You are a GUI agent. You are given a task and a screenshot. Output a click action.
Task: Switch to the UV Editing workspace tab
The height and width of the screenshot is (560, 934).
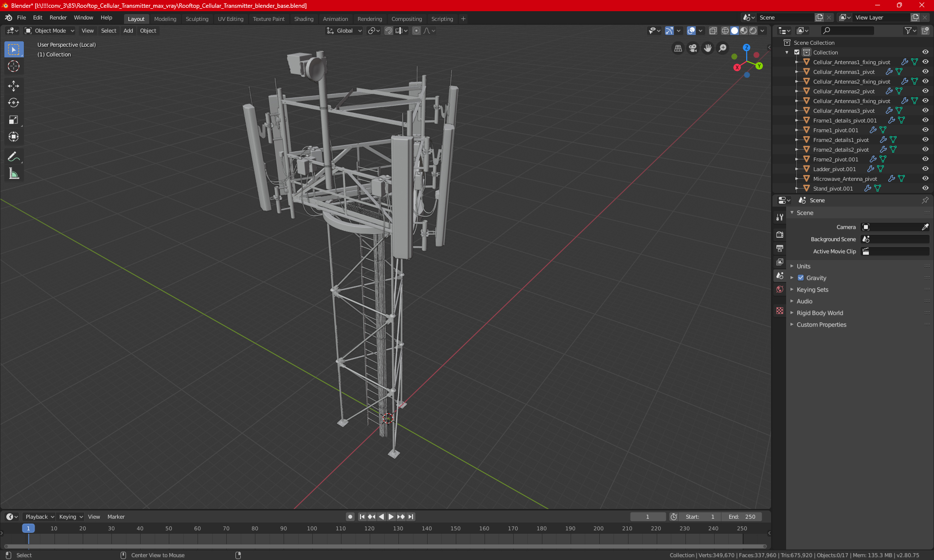tap(231, 19)
